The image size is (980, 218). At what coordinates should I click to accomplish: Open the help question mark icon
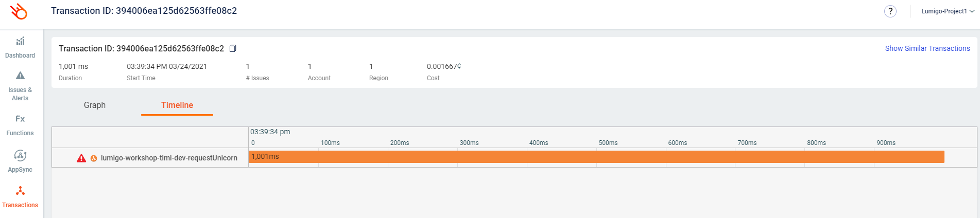pos(890,11)
